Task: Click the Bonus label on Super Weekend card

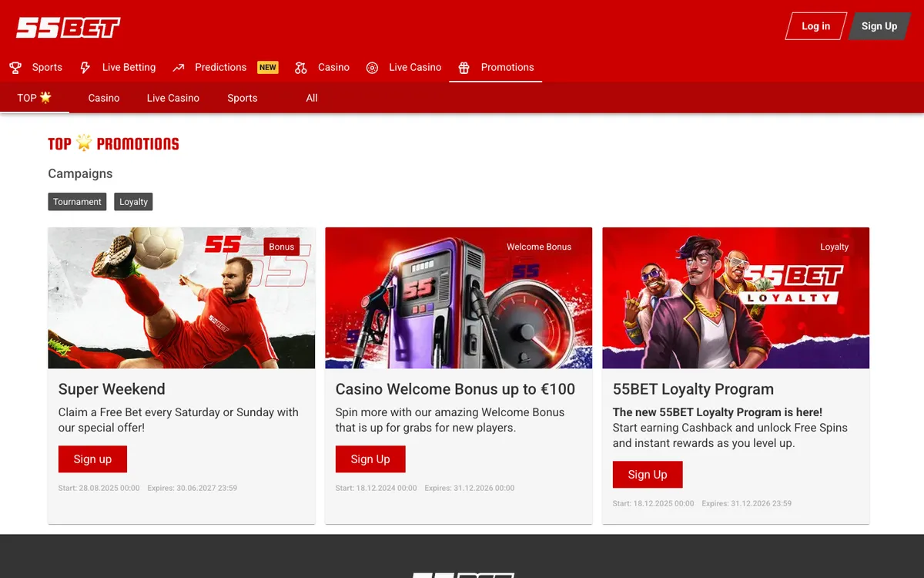Action: [282, 247]
